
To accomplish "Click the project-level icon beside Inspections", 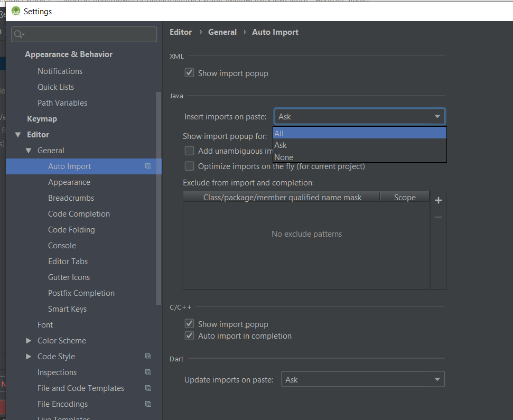I will coord(148,372).
